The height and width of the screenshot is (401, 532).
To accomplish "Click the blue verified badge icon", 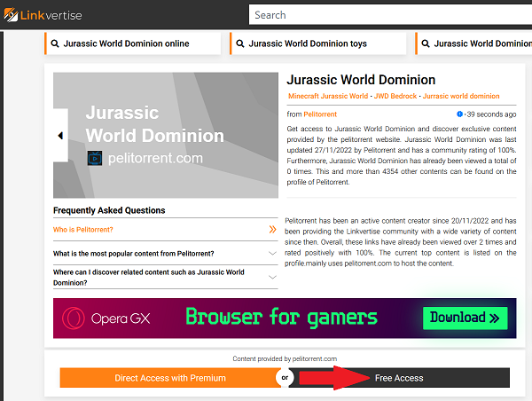I will (459, 114).
